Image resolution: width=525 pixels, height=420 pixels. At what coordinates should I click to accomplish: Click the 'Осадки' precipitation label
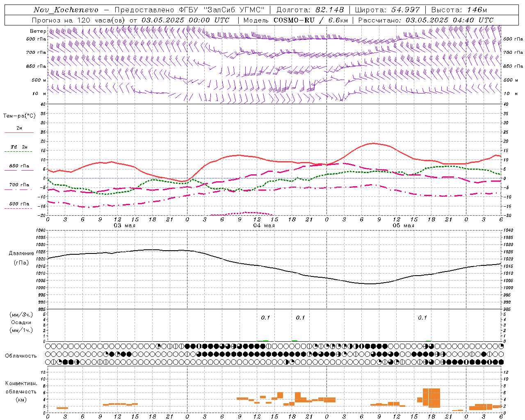pos(21,322)
